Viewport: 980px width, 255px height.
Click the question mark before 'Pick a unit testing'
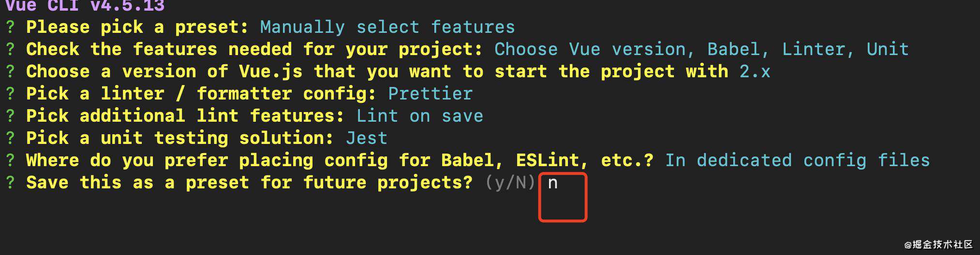tap(10, 138)
